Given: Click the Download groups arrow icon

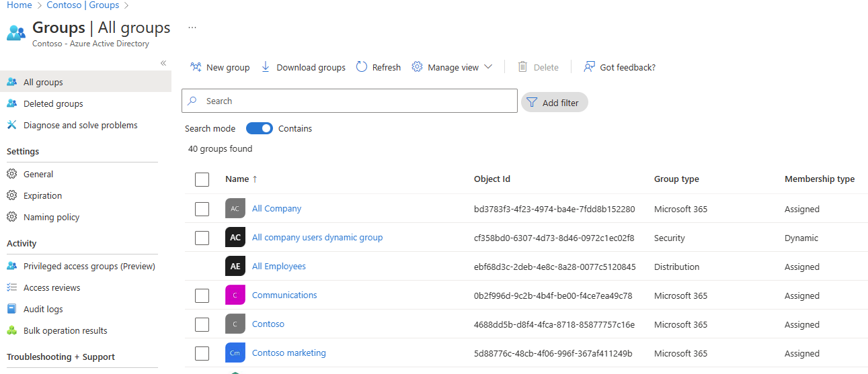Looking at the screenshot, I should click(266, 67).
